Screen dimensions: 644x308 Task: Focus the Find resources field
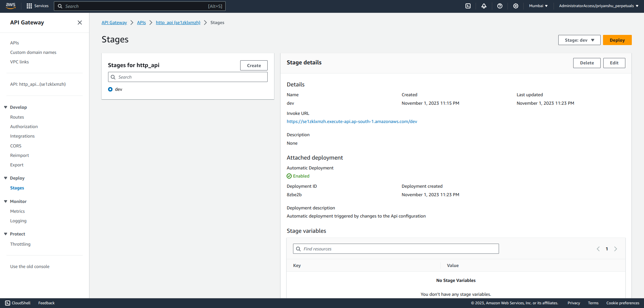[396, 249]
